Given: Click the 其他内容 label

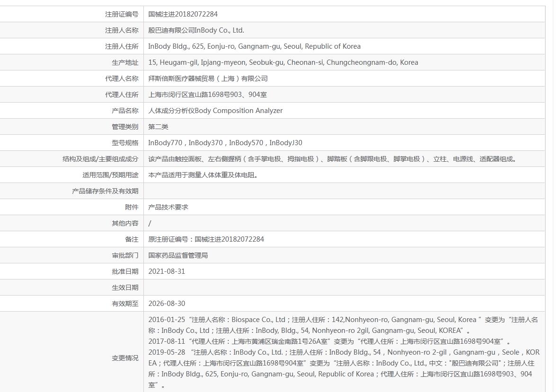Looking at the screenshot, I should pyautogui.click(x=125, y=223).
